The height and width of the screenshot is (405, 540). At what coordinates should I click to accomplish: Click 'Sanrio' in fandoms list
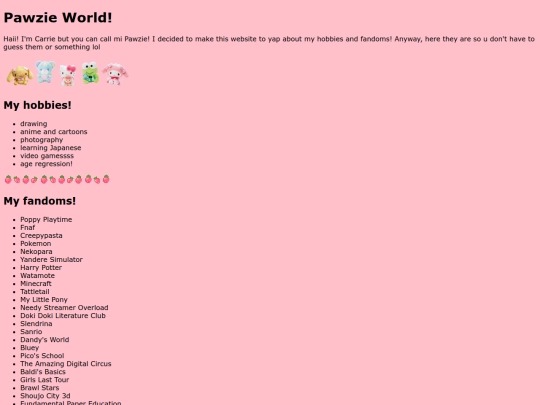pyautogui.click(x=31, y=332)
